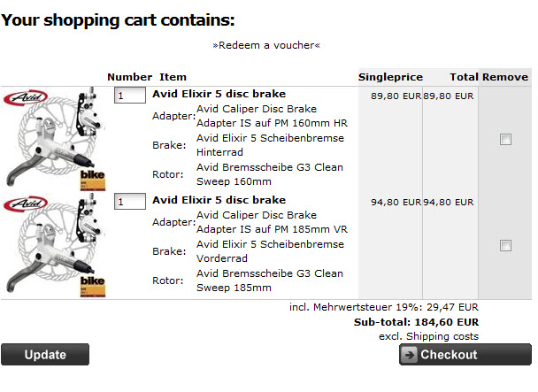The height and width of the screenshot is (392, 538).
Task: Click the bike magazine badge on first item
Action: 93,180
